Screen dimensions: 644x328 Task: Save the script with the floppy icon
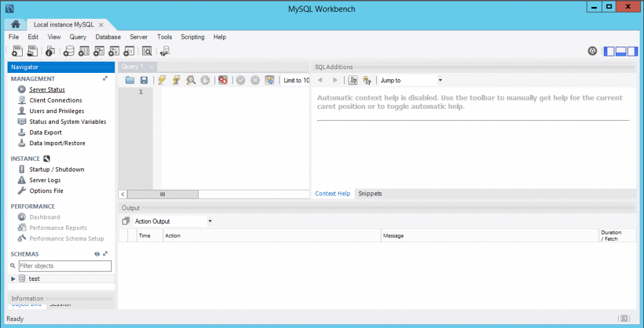[x=144, y=80]
